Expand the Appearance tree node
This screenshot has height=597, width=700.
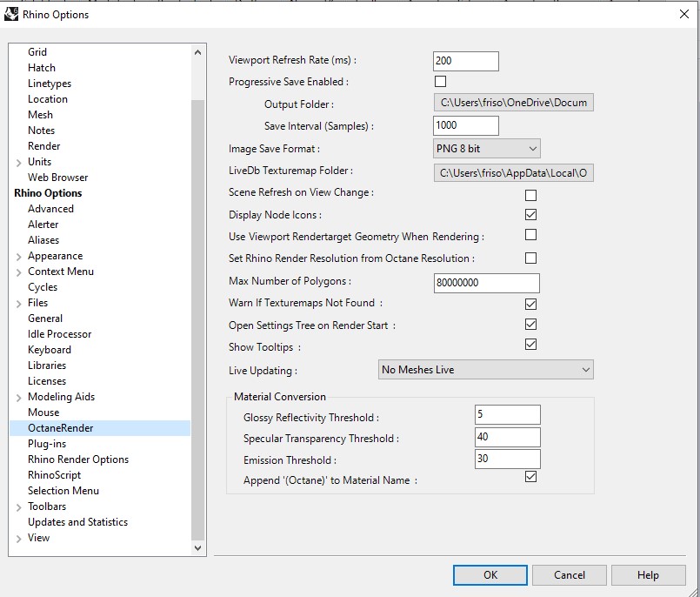point(18,257)
